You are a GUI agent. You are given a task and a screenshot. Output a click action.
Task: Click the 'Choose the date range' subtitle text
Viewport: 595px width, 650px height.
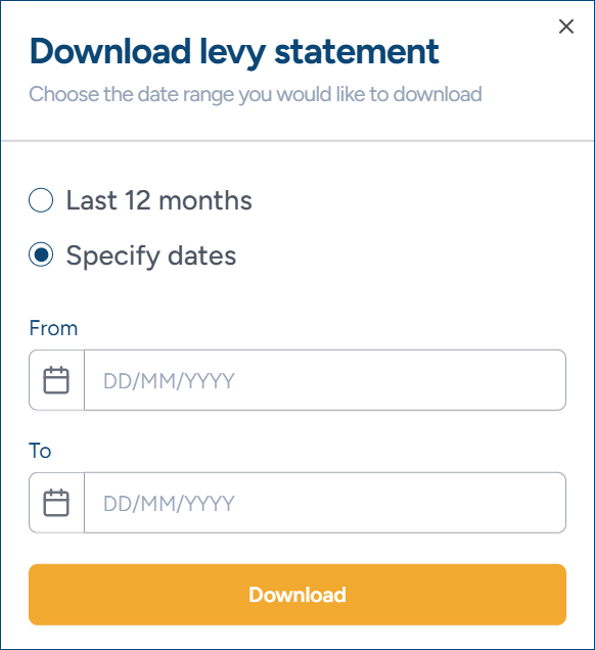tap(255, 95)
